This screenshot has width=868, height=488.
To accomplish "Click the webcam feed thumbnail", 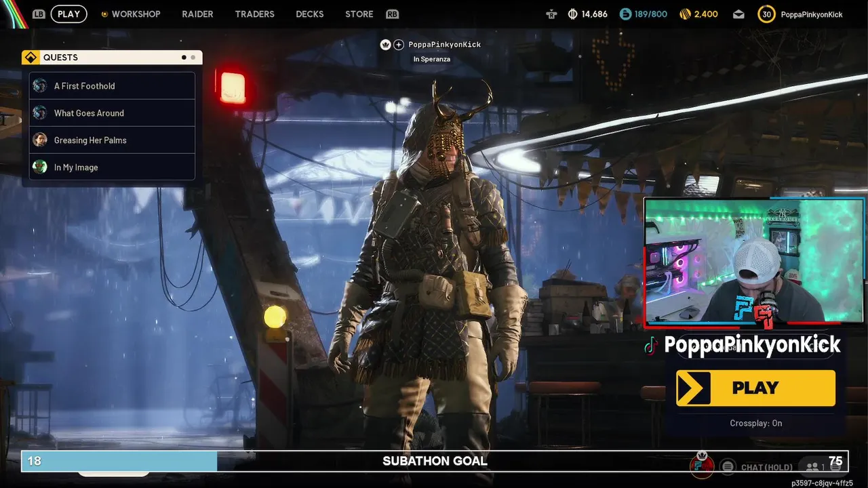I will (754, 261).
